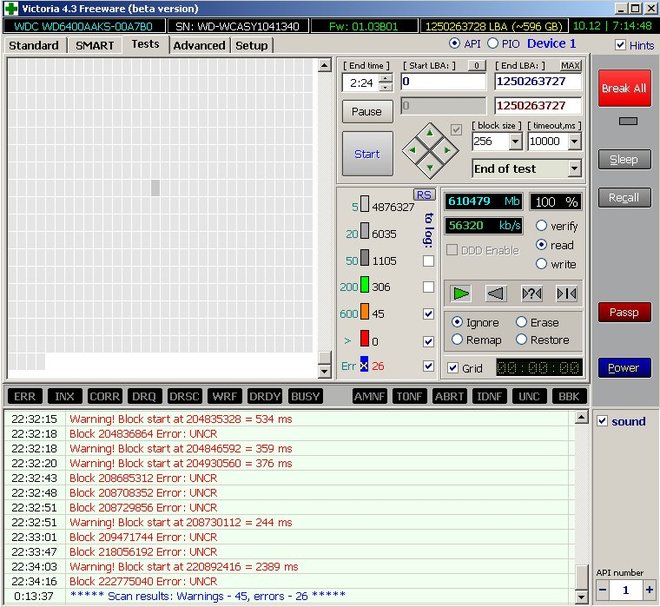Switch to the SMART tab
660x607 pixels.
pos(95,45)
